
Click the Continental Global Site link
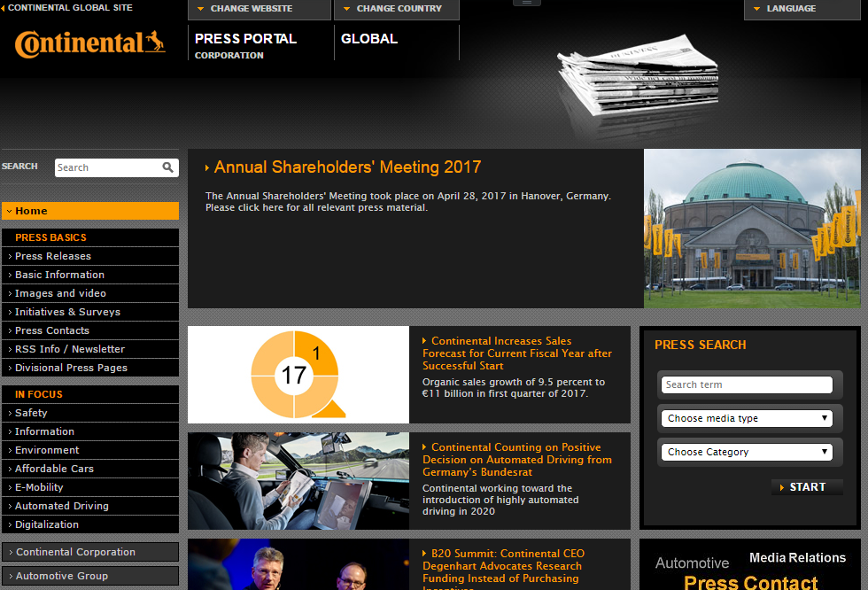tap(69, 8)
